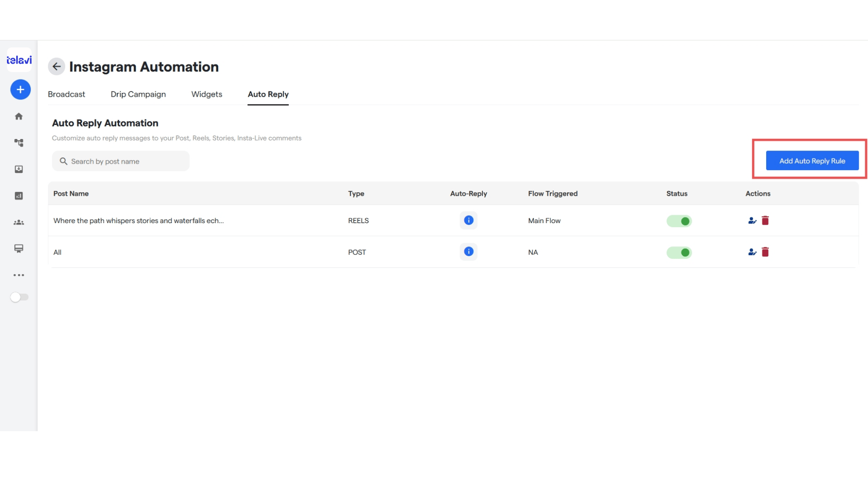The height and width of the screenshot is (502, 868).
Task: Click the blue plus create button in sidebar
Action: 20,89
